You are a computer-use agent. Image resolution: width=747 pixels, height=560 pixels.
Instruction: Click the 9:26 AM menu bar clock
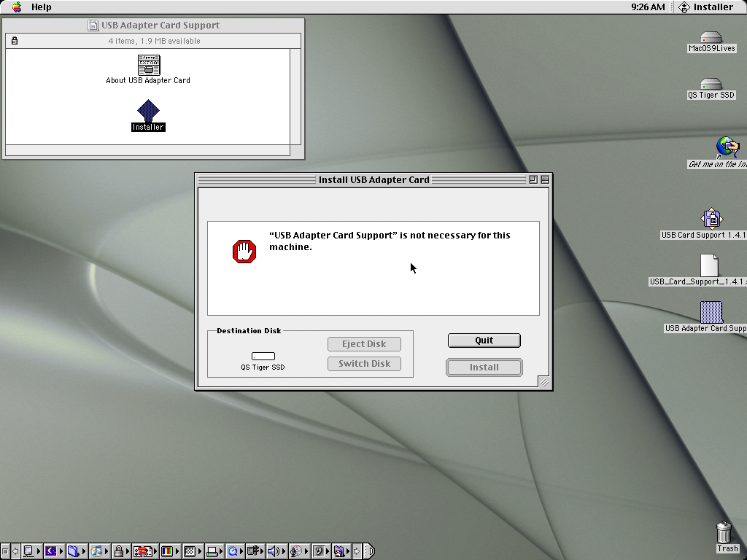pyautogui.click(x=648, y=7)
